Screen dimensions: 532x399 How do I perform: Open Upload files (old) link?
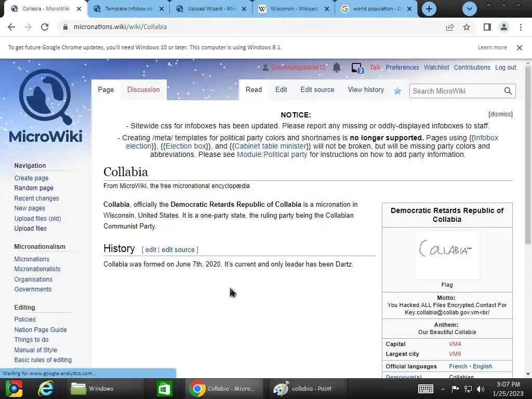(37, 219)
